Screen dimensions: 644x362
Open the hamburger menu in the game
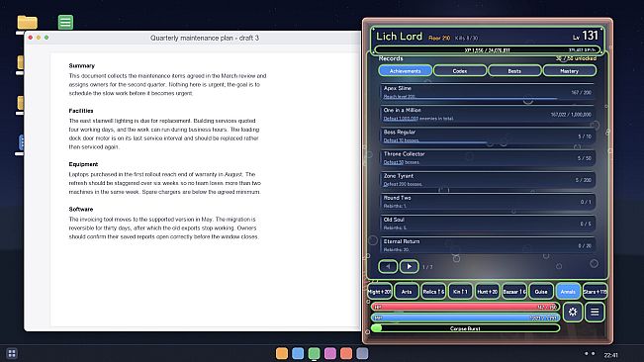click(595, 312)
